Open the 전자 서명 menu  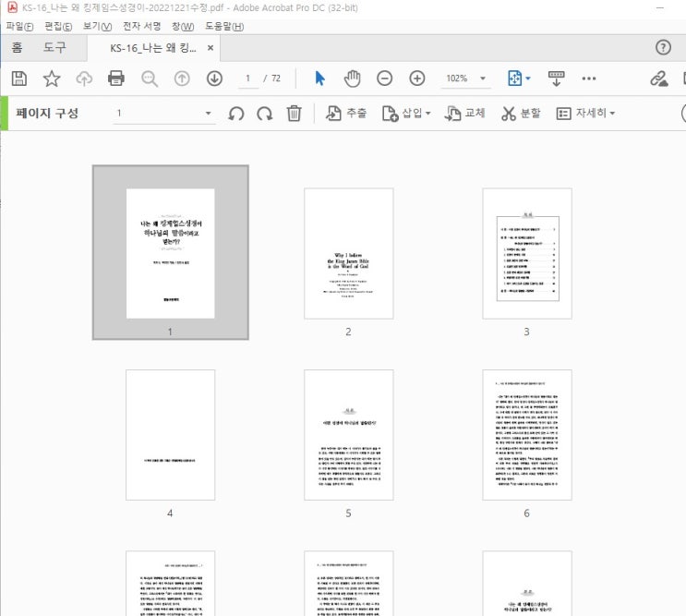click(142, 26)
